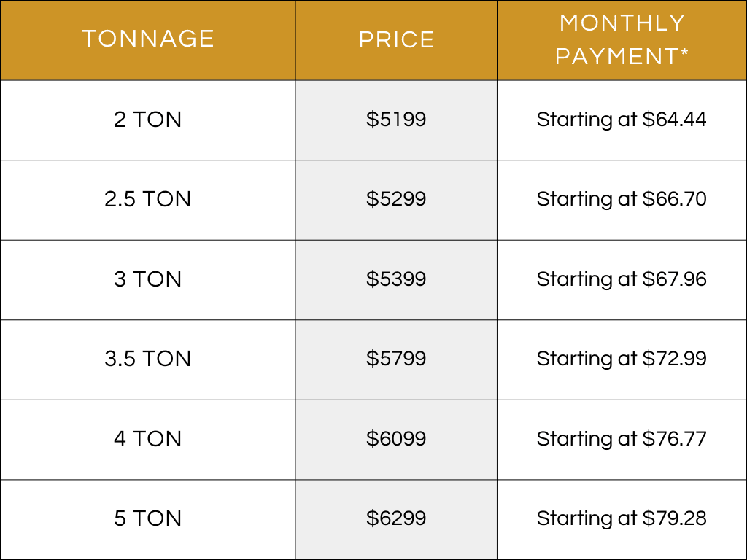Screen dimensions: 747x560
Task: Select the 4 TON row label
Action: click(x=147, y=438)
